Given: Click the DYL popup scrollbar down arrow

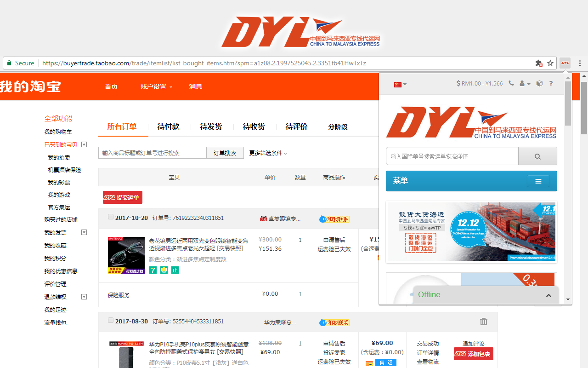Looking at the screenshot, I should pyautogui.click(x=568, y=299).
